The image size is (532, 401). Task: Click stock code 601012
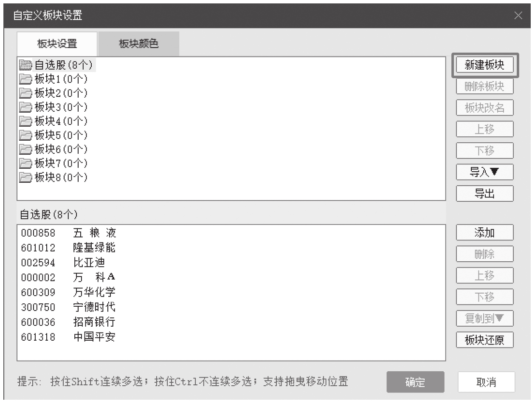[38, 248]
